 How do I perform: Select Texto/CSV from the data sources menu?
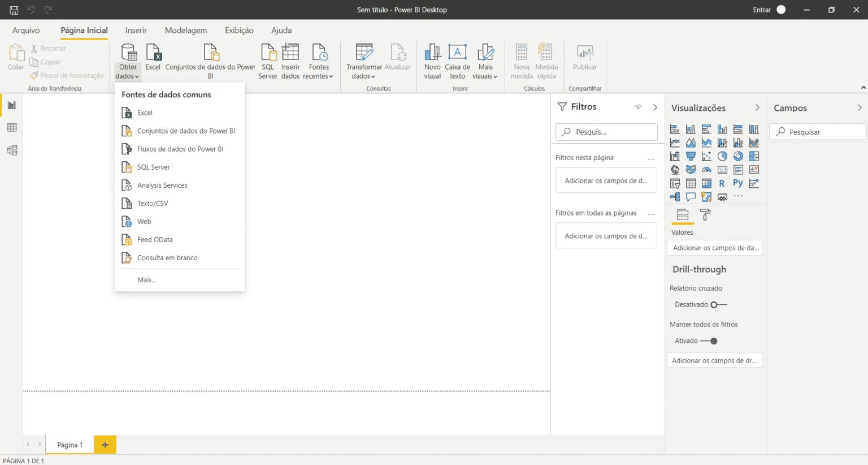[x=154, y=203]
